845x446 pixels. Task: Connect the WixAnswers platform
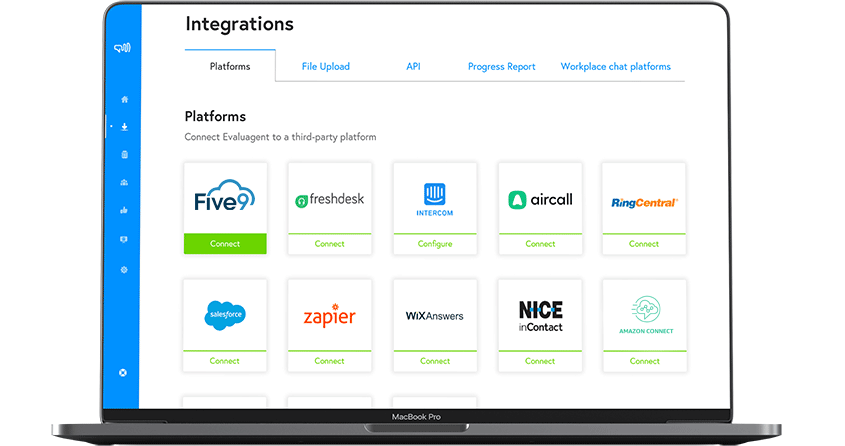[435, 361]
